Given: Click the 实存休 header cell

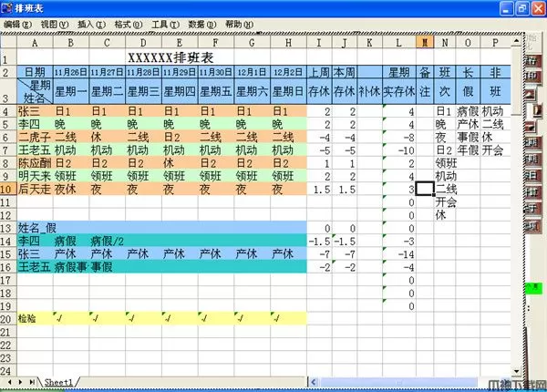Looking at the screenshot, I should tap(399, 91).
